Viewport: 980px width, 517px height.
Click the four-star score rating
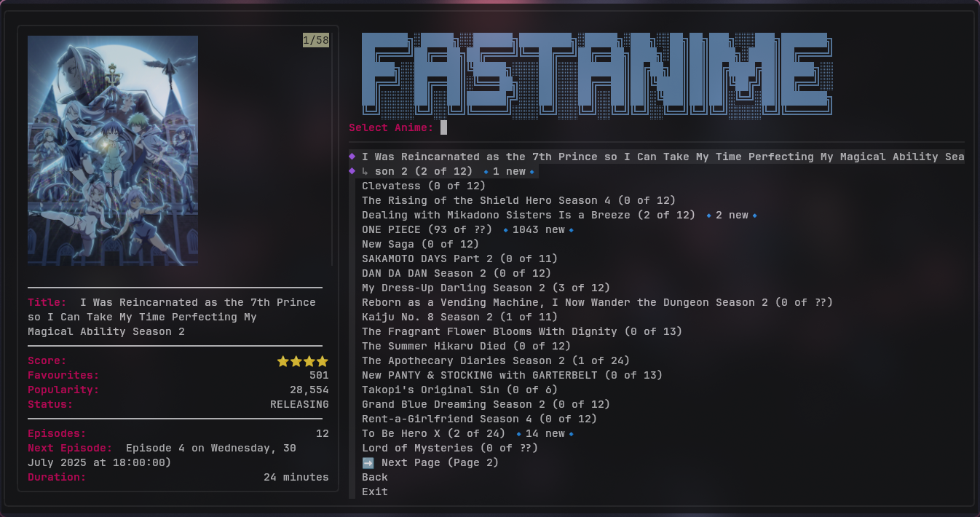[302, 361]
